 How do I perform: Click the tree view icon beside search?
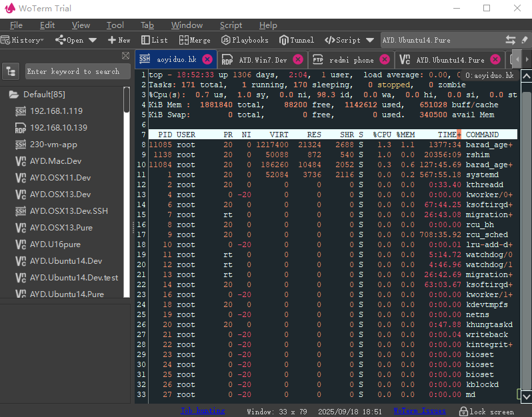(x=11, y=71)
